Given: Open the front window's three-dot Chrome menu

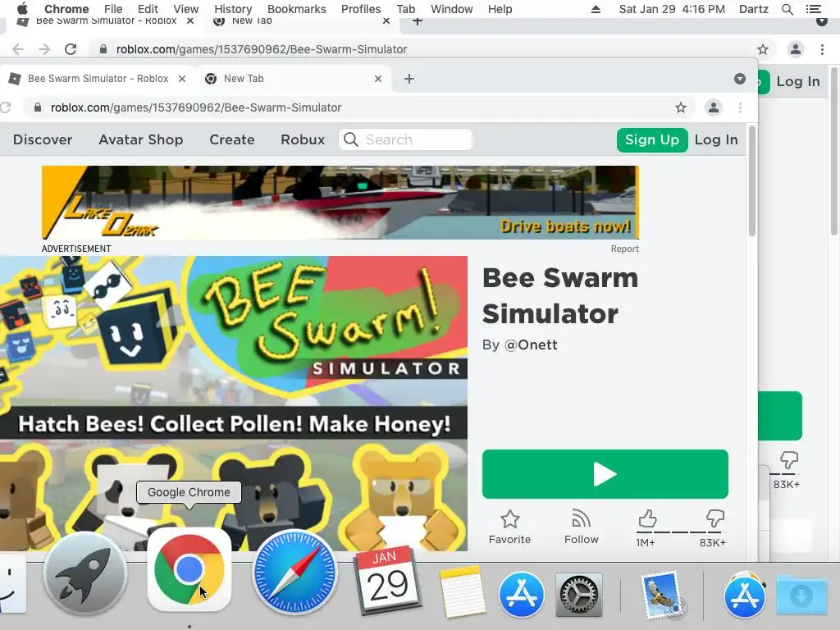Looking at the screenshot, I should [741, 107].
